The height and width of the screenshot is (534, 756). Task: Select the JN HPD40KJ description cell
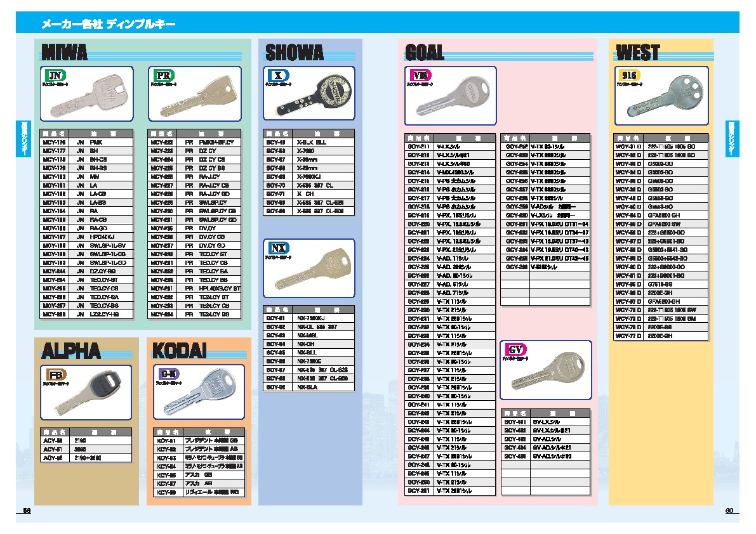[x=101, y=237]
